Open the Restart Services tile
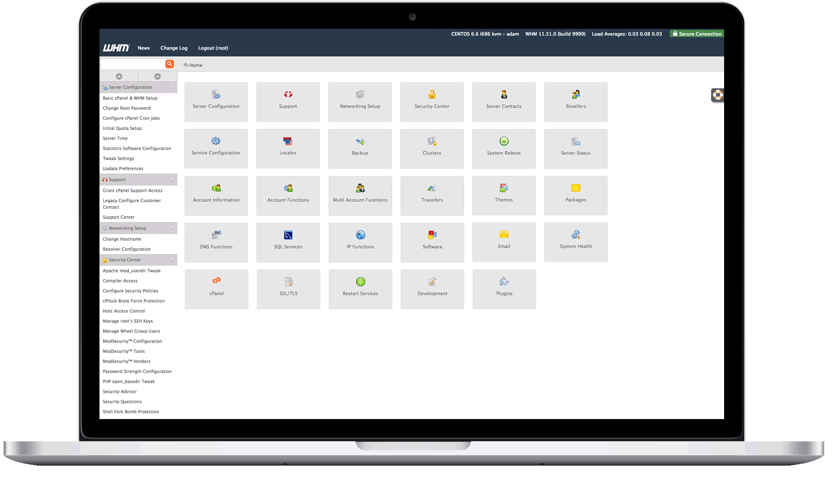Screen dimensions: 832x504 (x=361, y=289)
